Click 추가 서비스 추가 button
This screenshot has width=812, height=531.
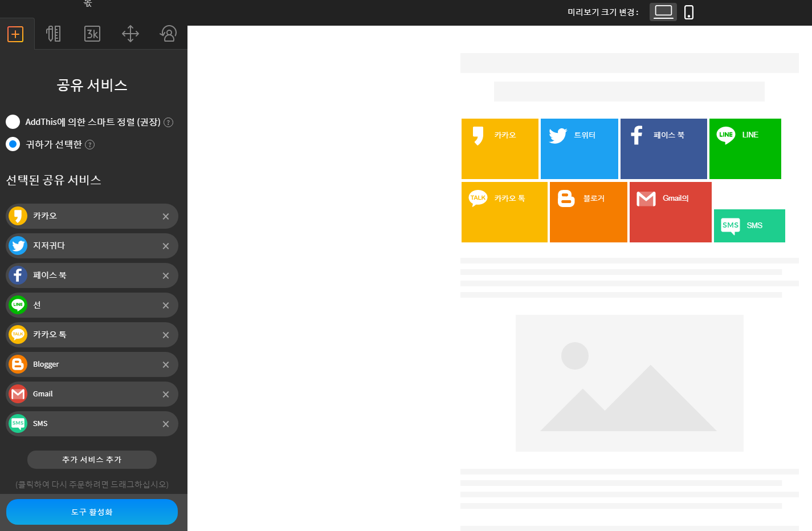tap(92, 460)
